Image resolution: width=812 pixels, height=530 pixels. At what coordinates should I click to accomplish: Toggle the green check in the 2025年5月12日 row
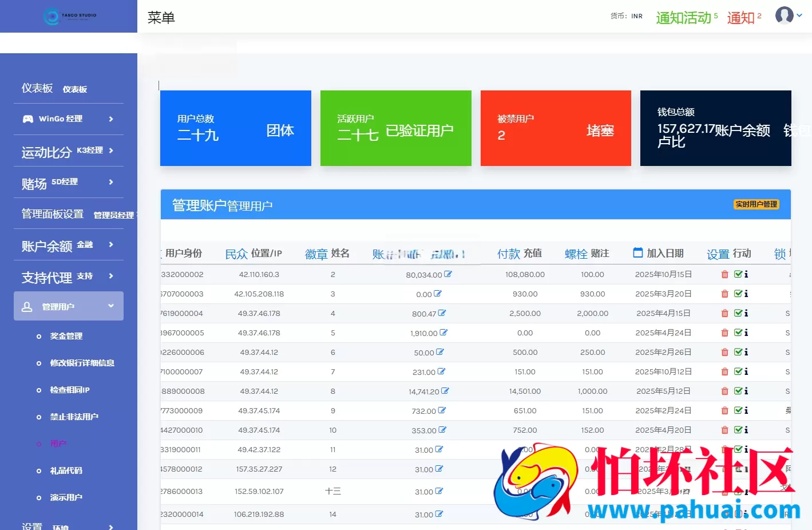(738, 391)
